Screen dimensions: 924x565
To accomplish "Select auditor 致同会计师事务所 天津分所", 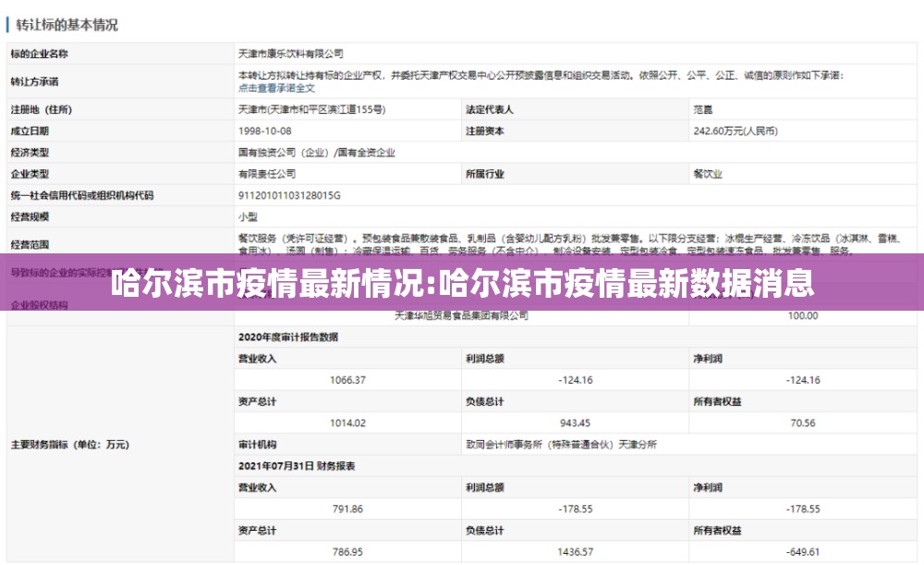I will coord(561,444).
